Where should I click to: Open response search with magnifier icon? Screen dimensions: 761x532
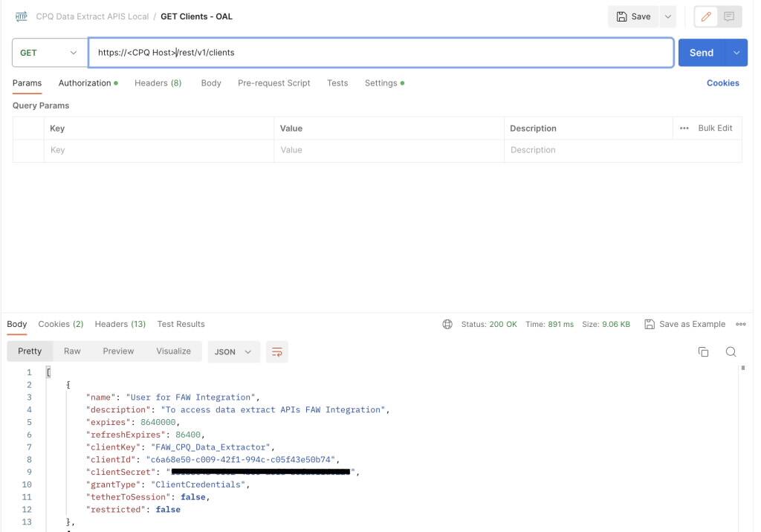coord(731,351)
